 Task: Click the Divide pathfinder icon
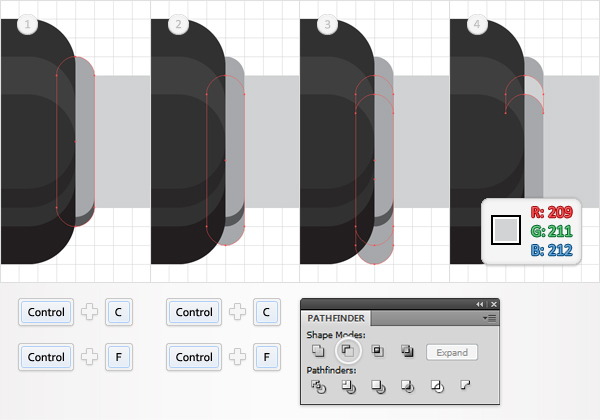point(318,386)
